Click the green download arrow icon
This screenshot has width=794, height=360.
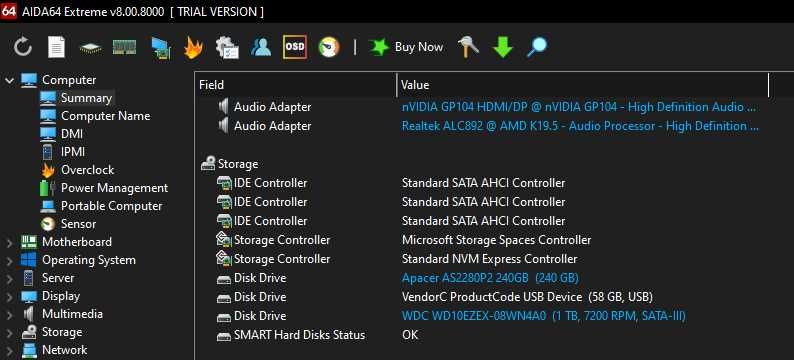[503, 47]
